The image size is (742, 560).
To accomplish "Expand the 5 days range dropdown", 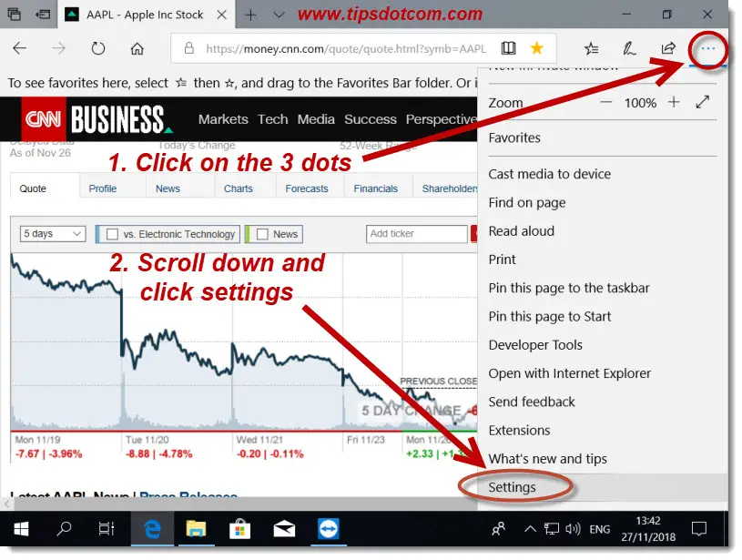I will pyautogui.click(x=53, y=234).
